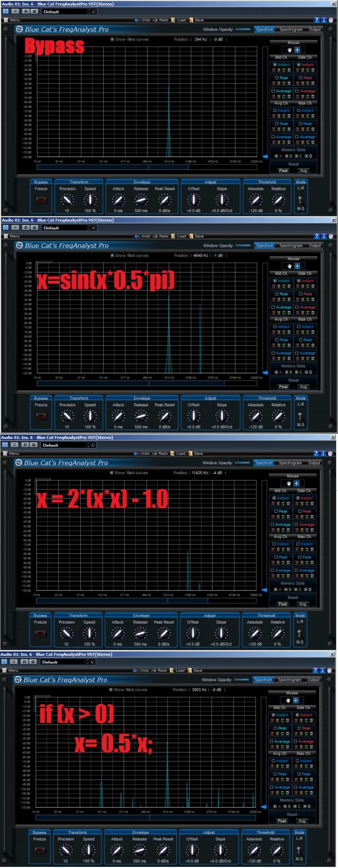Click Save preset icon in the topmost window
Viewport: 338px width, 868px height.
tap(190, 21)
